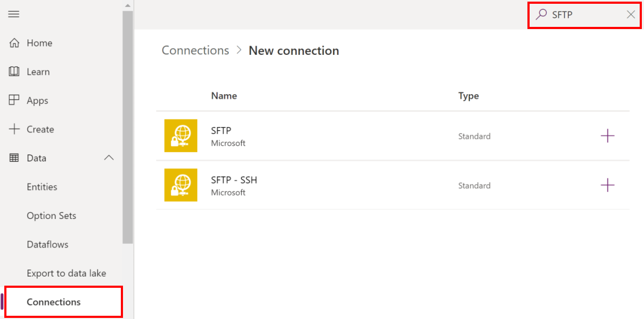The width and height of the screenshot is (644, 319).
Task: Clear the SFTP search text
Action: (x=631, y=15)
